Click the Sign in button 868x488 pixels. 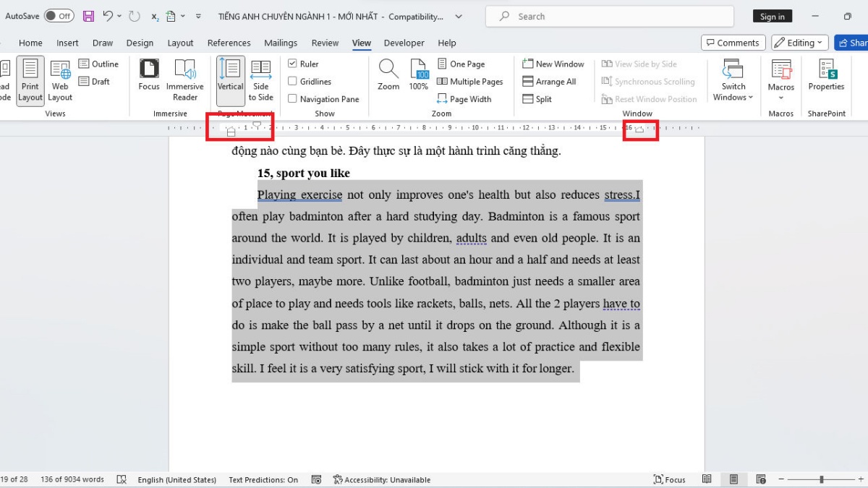click(x=773, y=15)
